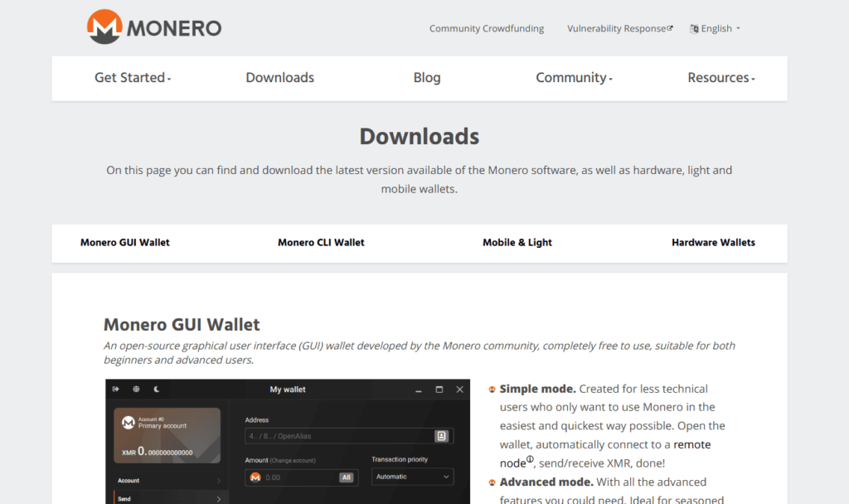The width and height of the screenshot is (849, 504).
Task: Open the Hardware Wallets tab
Action: 713,242
